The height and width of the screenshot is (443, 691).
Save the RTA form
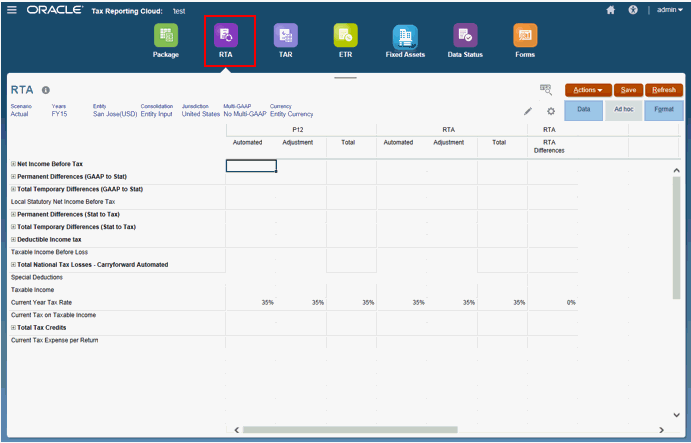click(628, 90)
